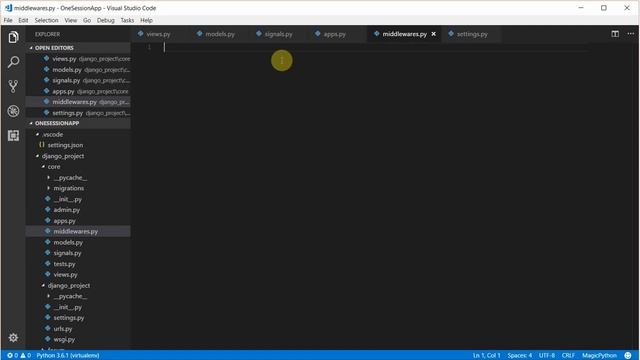Open the View menu
Image resolution: width=640 pixels, height=360 pixels.
71,20
